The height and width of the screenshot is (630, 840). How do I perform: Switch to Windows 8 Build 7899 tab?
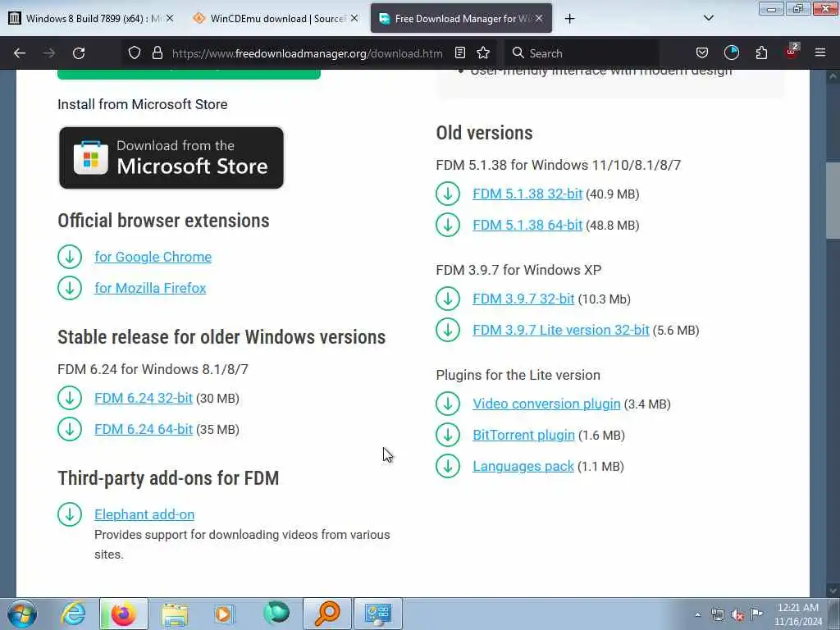click(x=92, y=18)
